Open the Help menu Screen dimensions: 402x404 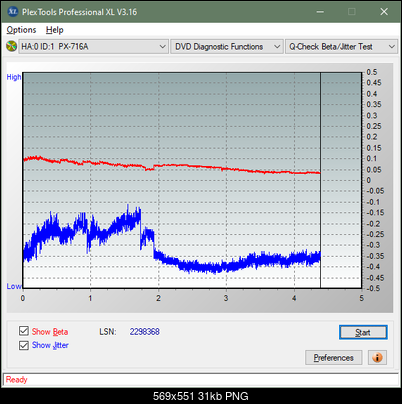tap(55, 30)
